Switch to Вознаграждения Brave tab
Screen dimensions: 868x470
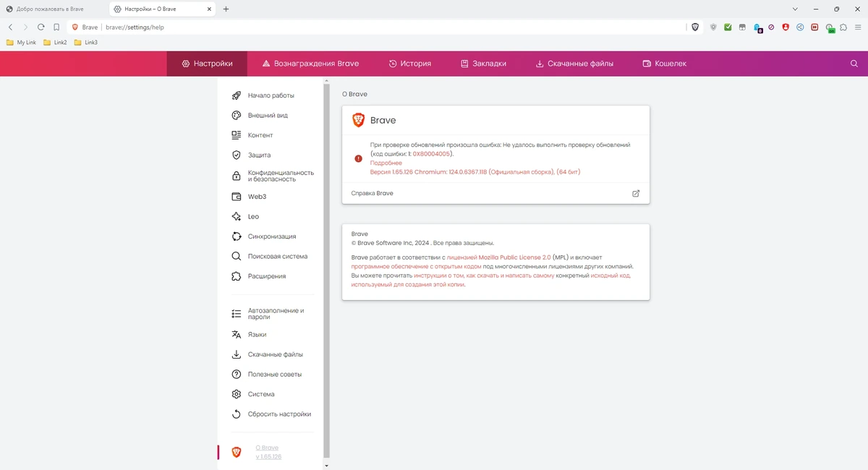pyautogui.click(x=310, y=64)
